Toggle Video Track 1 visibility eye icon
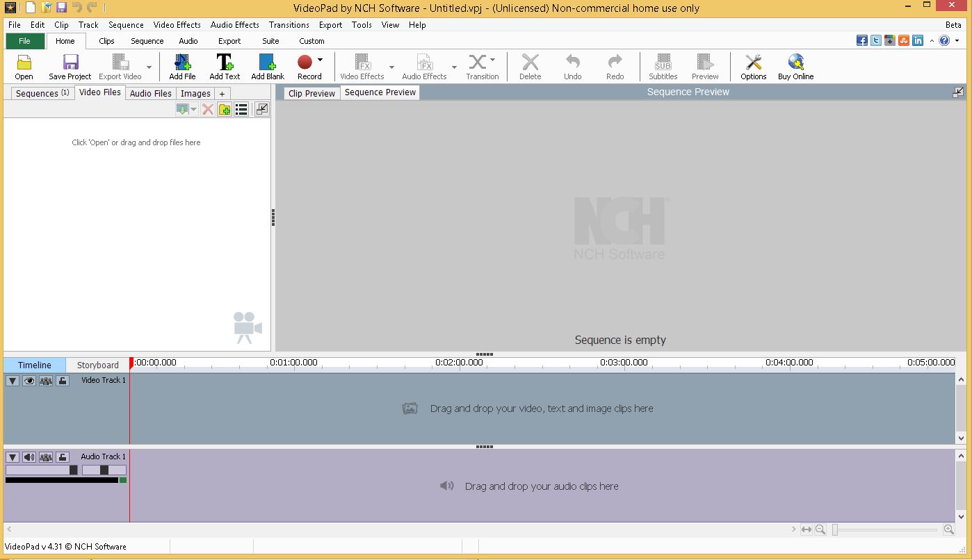Viewport: 972px width, 560px height. 29,380
